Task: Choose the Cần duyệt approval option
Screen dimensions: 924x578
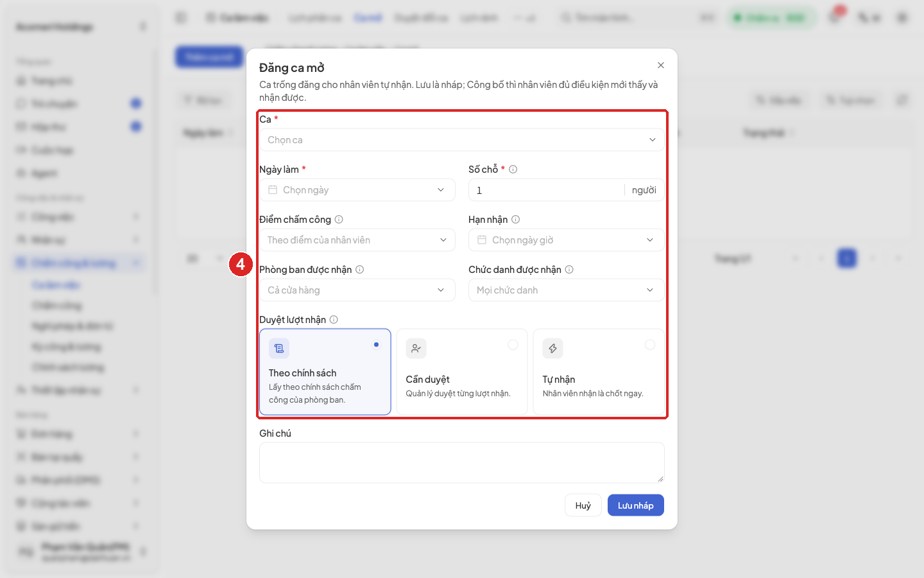Action: click(x=462, y=372)
